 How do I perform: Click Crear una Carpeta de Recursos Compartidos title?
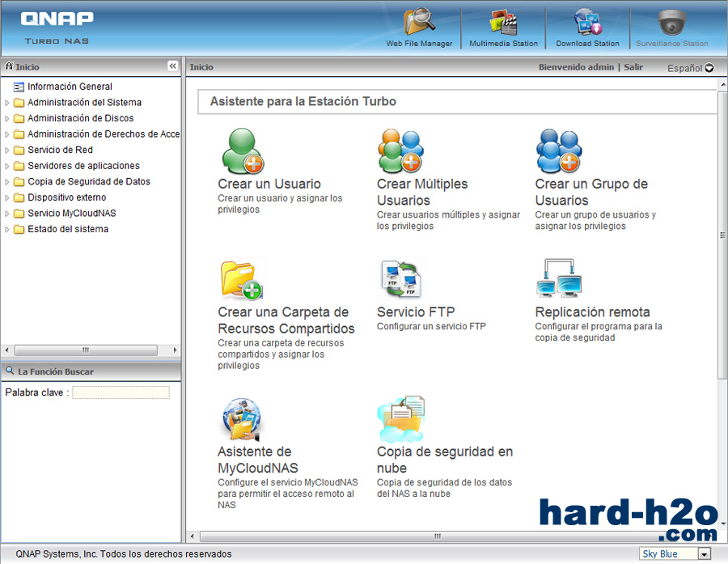pyautogui.click(x=286, y=320)
